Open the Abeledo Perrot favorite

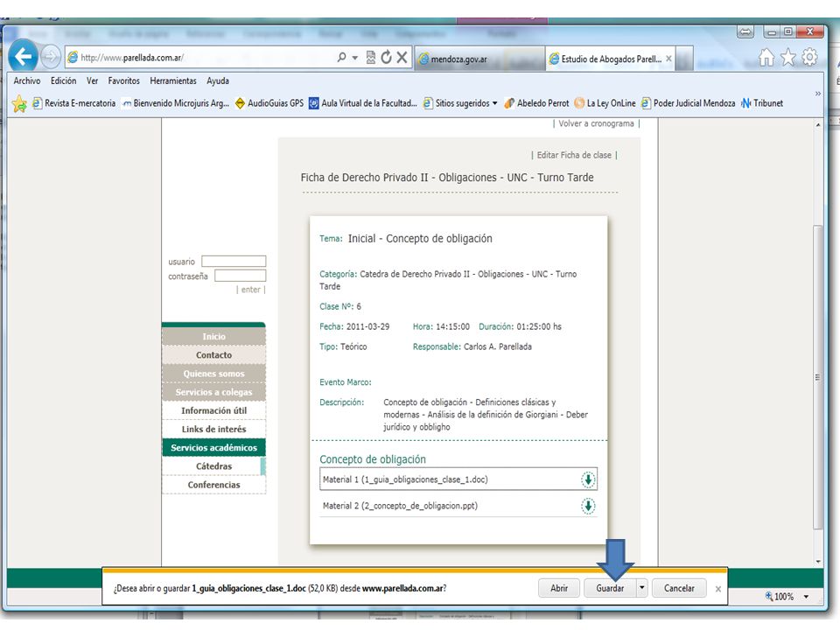tap(536, 103)
